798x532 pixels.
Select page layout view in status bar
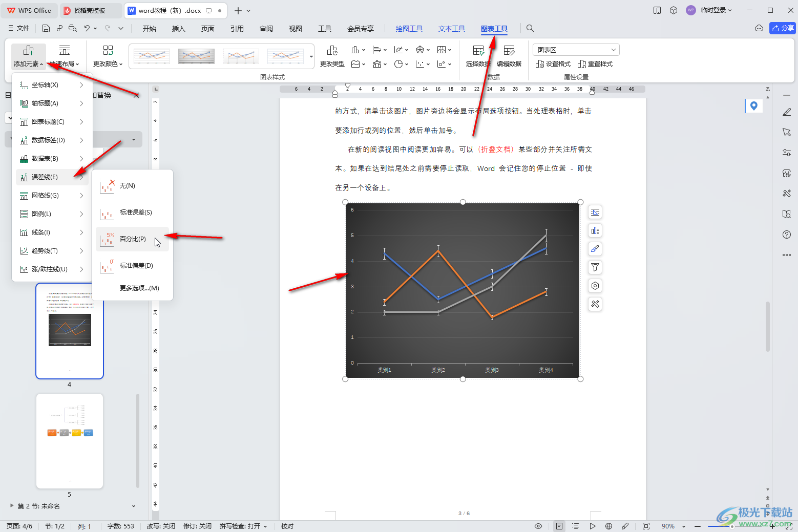click(559, 526)
